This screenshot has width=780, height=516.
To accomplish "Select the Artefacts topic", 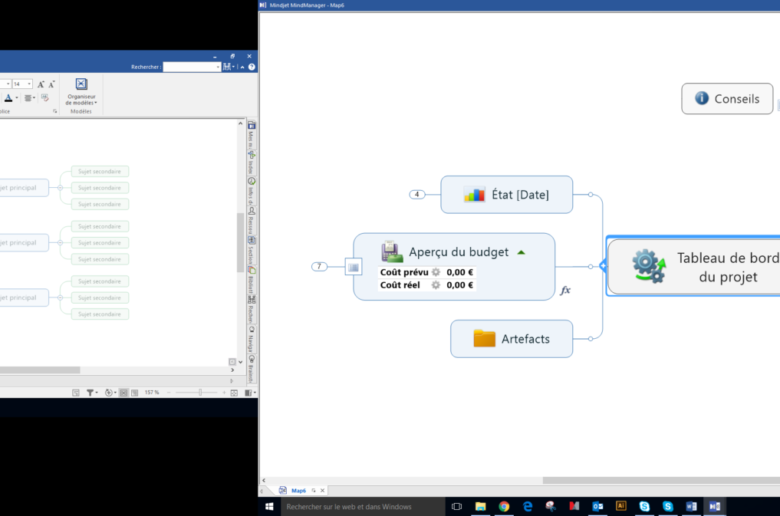I will click(524, 339).
